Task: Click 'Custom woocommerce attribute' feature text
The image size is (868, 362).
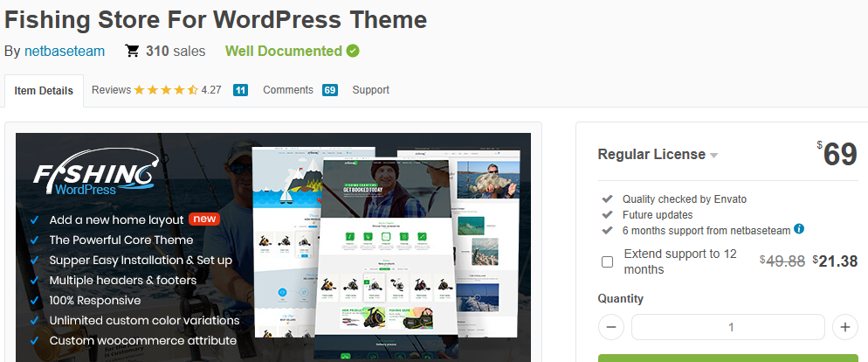Action: click(x=143, y=341)
